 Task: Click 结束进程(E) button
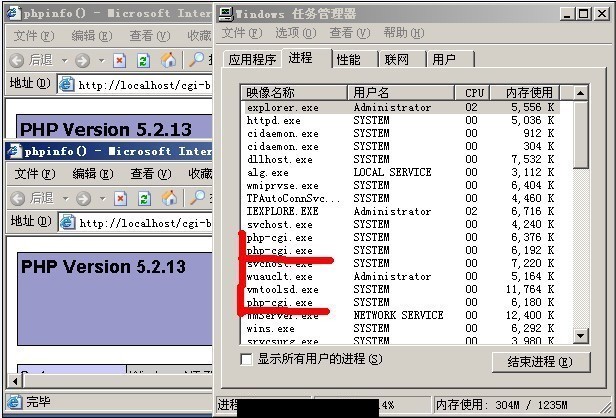coord(541,362)
